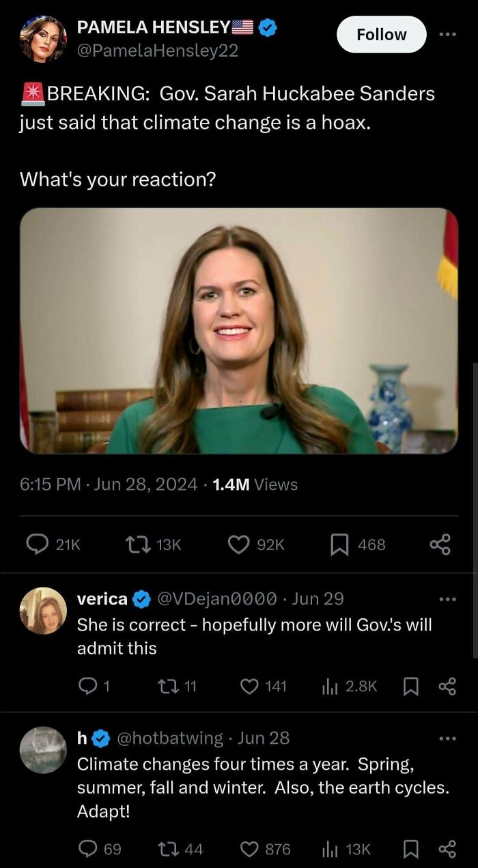Image resolution: width=478 pixels, height=868 pixels.
Task: Open more options on Pamela Hensley's post
Action: (447, 34)
